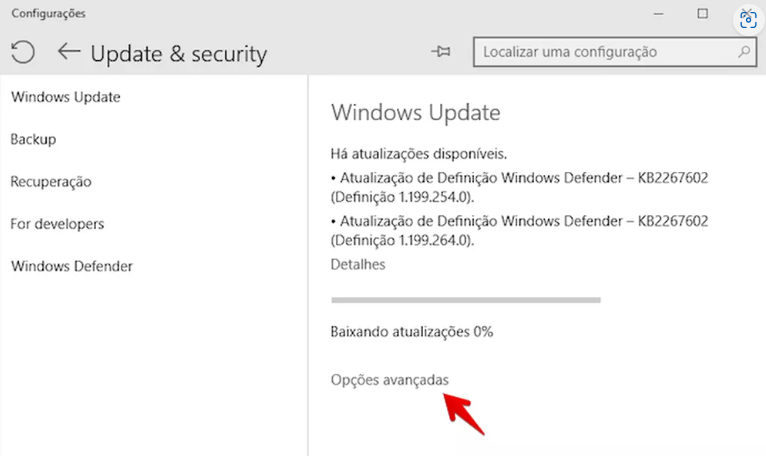The width and height of the screenshot is (766, 456).
Task: Select the Defender update with Definição 1.199.264.0
Action: tap(519, 231)
